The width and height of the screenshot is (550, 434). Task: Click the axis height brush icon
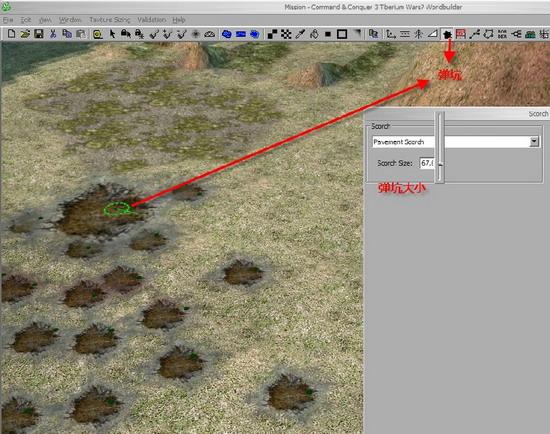click(x=391, y=34)
